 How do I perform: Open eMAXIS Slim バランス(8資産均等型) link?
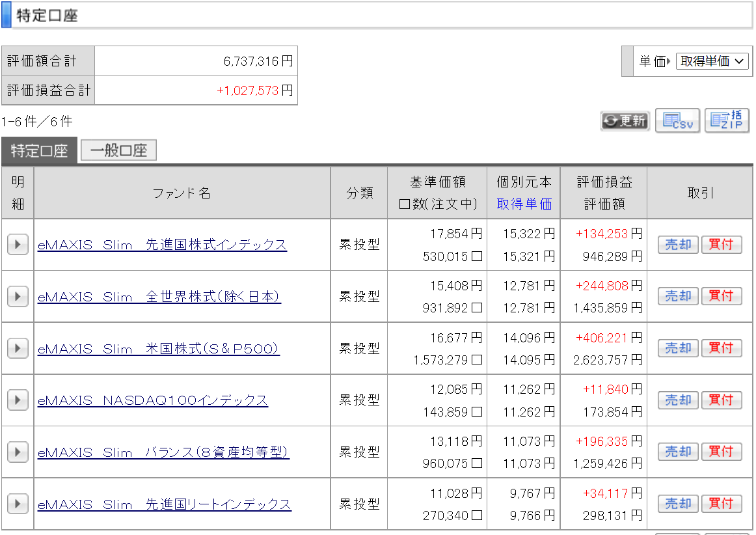[x=163, y=452]
